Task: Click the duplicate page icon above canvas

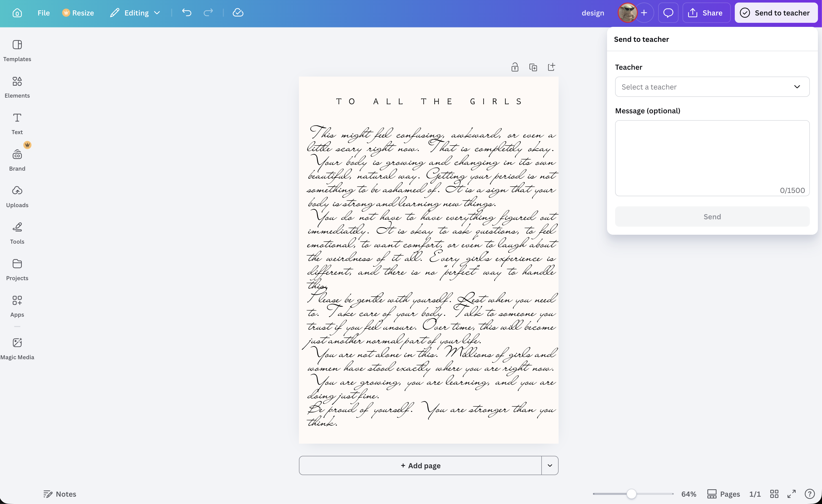Action: click(x=533, y=67)
